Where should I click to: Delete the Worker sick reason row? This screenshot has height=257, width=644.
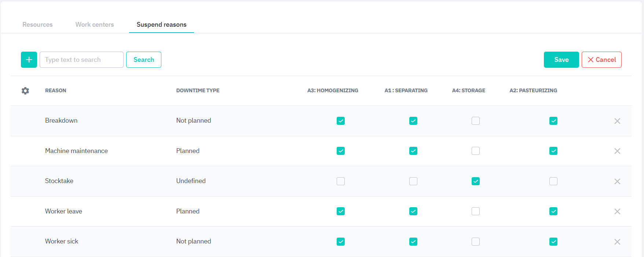click(x=617, y=242)
